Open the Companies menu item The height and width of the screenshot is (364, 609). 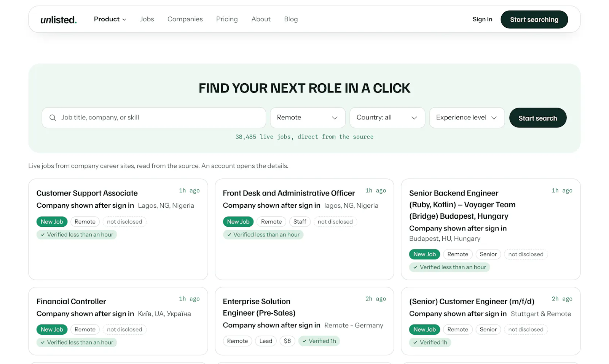[185, 19]
